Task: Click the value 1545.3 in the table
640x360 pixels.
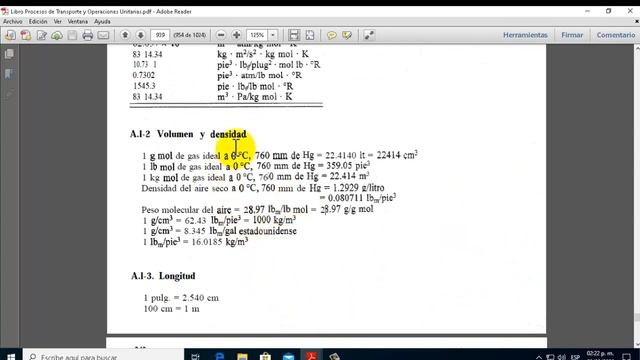Action: (144, 86)
